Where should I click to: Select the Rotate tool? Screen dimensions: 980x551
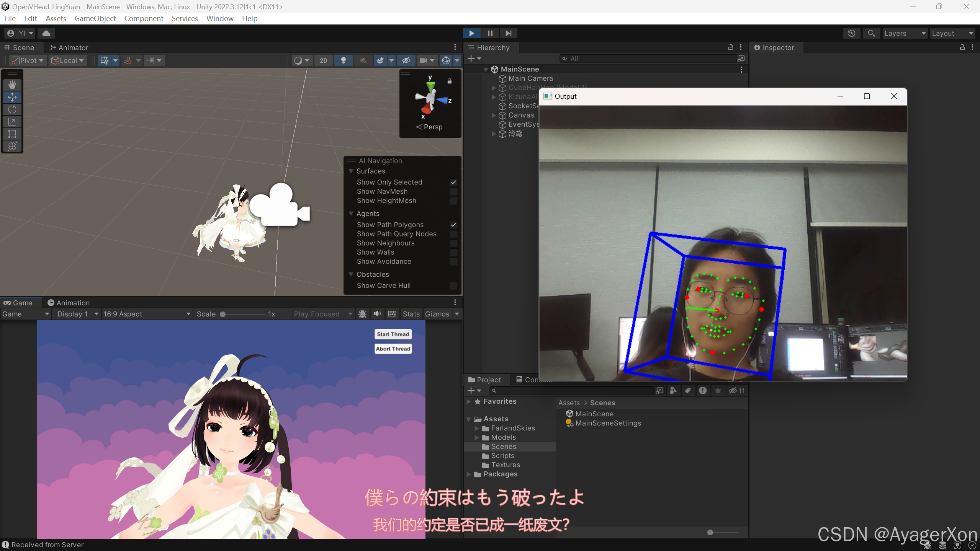(x=12, y=109)
